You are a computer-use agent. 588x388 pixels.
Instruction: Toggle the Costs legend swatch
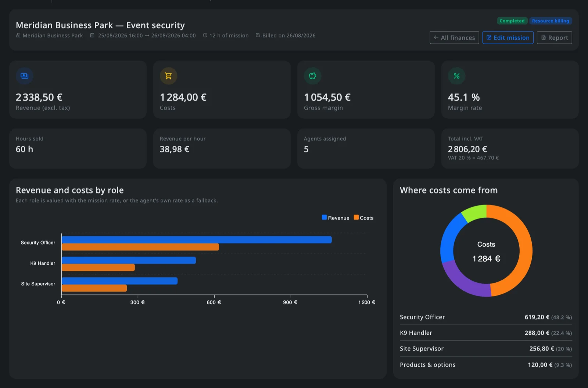356,217
